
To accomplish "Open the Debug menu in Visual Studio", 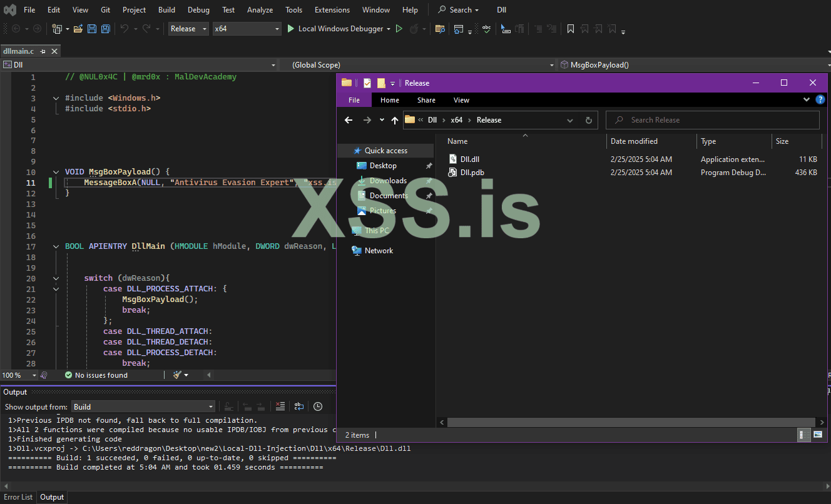I will 198,9.
